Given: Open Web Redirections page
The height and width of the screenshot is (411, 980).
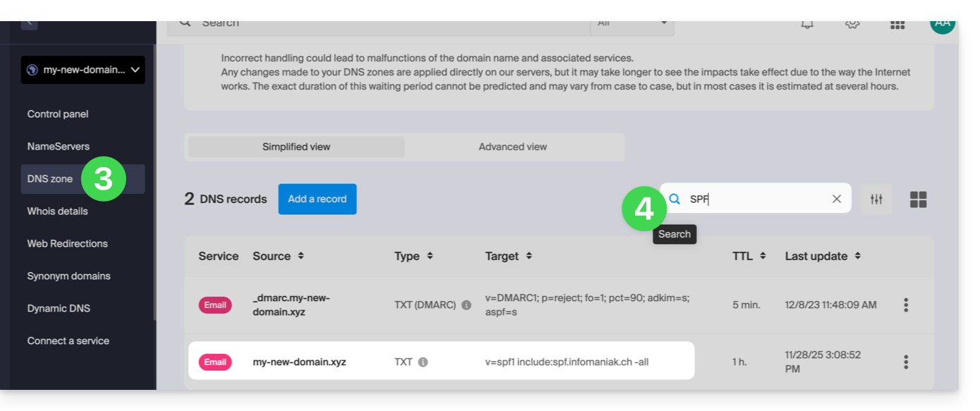Looking at the screenshot, I should 68,244.
